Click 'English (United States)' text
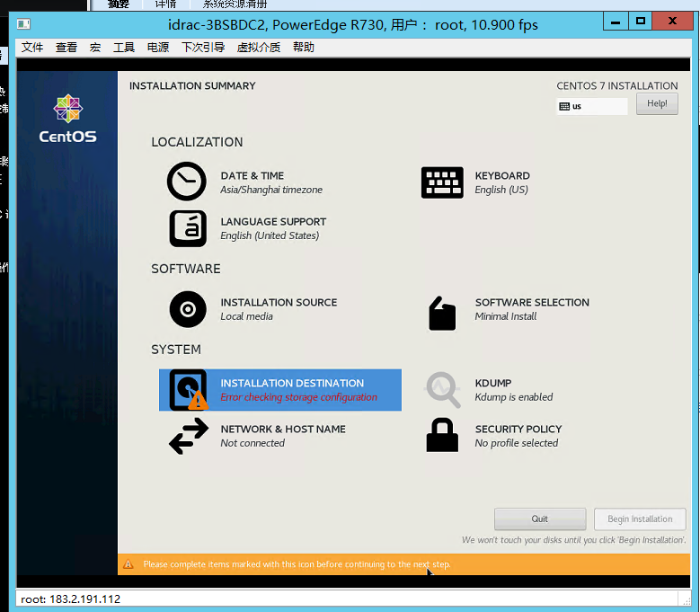Screen dimensions: 700x612 (x=270, y=235)
